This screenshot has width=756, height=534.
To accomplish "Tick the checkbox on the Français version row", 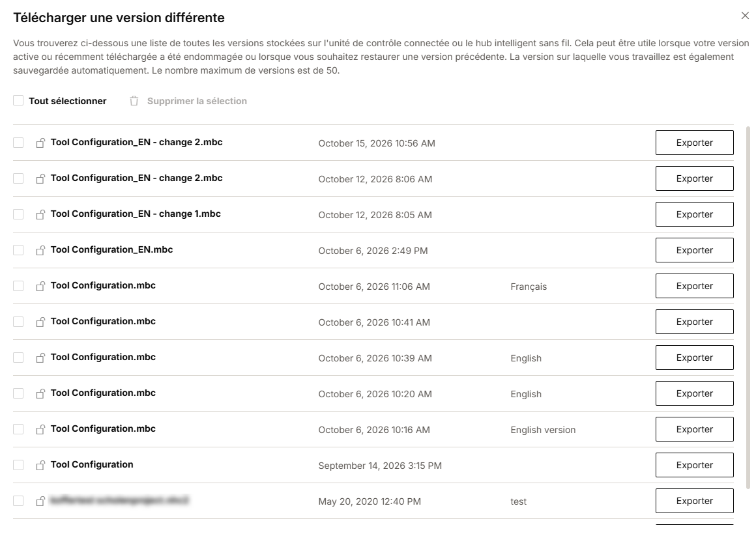I will coord(18,286).
